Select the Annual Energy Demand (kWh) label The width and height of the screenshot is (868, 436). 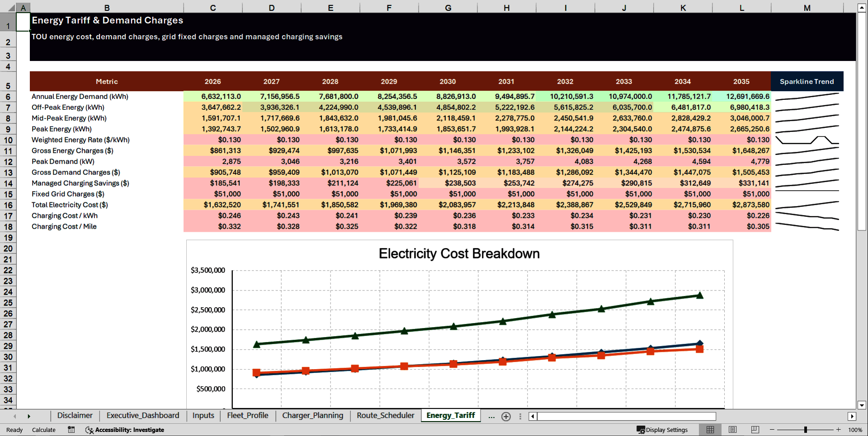pos(80,97)
